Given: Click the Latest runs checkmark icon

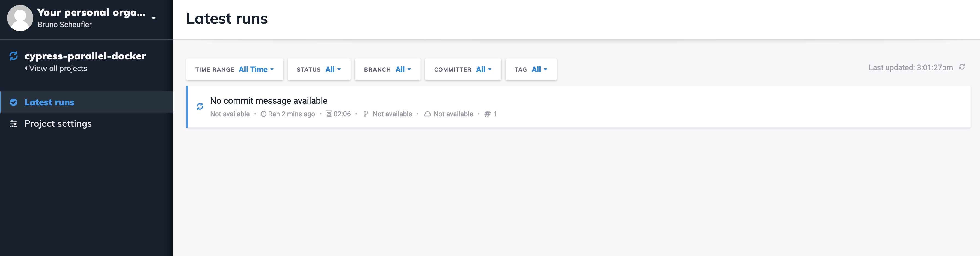Looking at the screenshot, I should (14, 102).
